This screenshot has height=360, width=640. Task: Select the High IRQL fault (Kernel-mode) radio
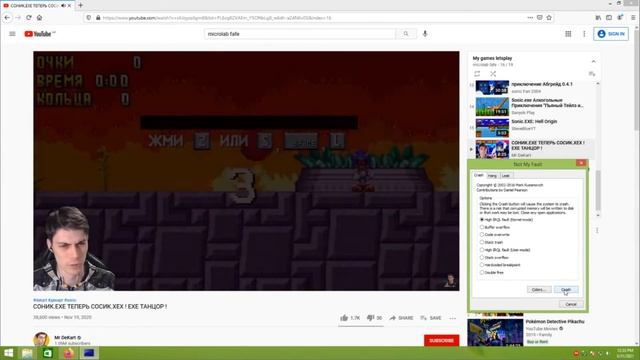[x=482, y=220]
